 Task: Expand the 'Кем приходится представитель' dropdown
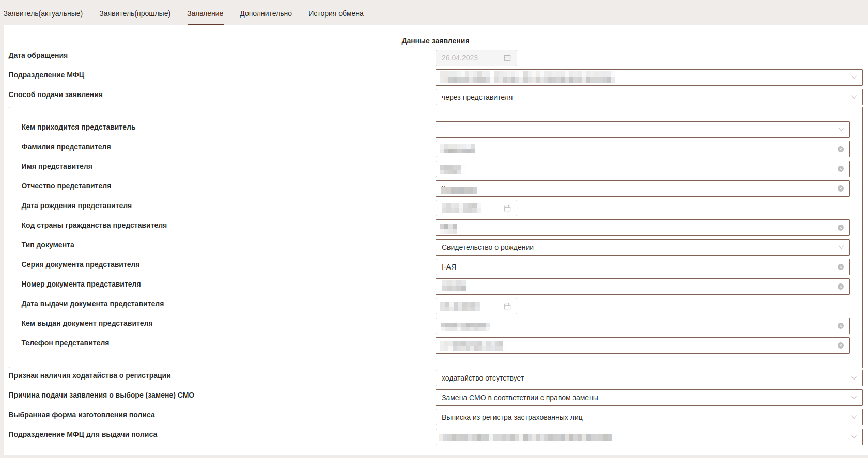click(841, 130)
